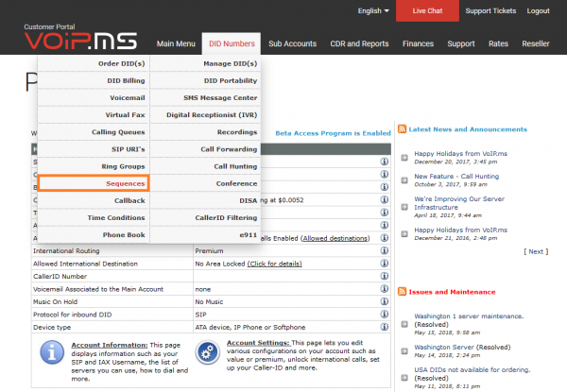Log out of the portal
567x392 pixels.
coord(538,10)
